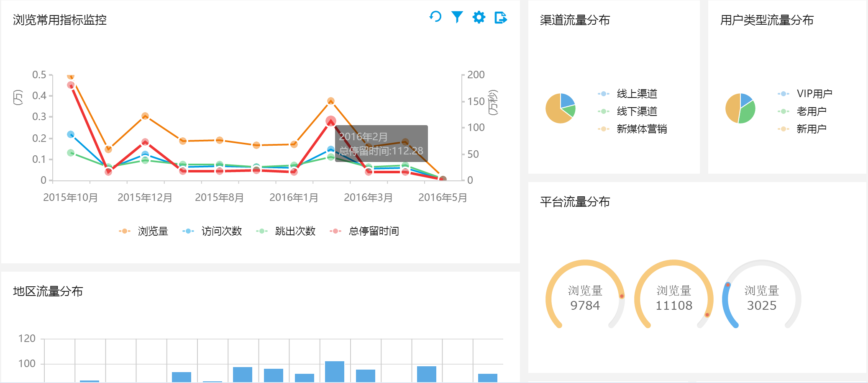Click the 渠道流量分布 title
Image resolution: width=868 pixels, height=383 pixels.
point(575,20)
